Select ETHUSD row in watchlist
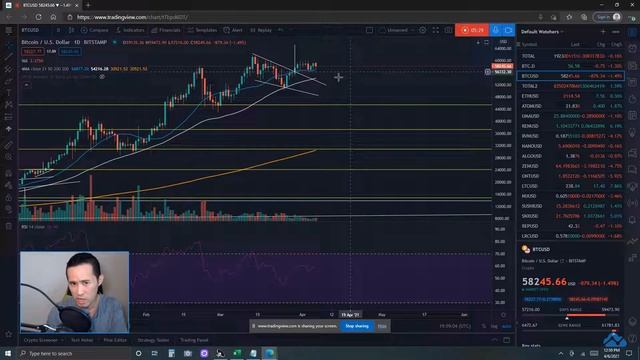The height and width of the screenshot is (360, 640). point(571,96)
